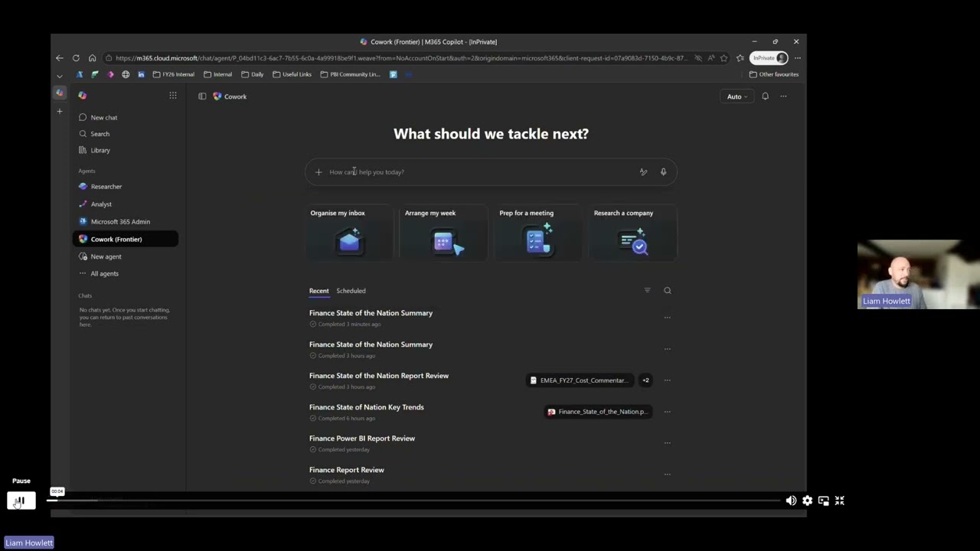Open more options for Finance Power BI Report Review
This screenshot has width=980, height=551.
[x=667, y=443]
